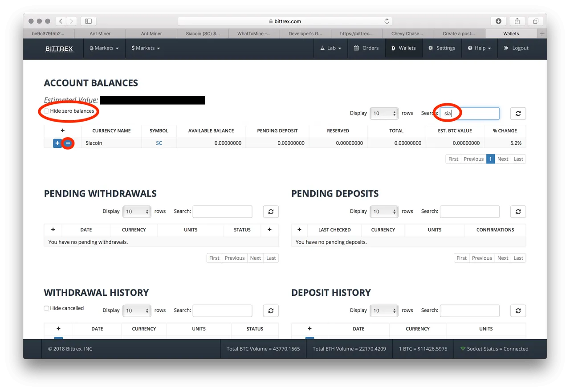
Task: Check Hide cancelled in Withdrawal History
Action: pos(46,308)
